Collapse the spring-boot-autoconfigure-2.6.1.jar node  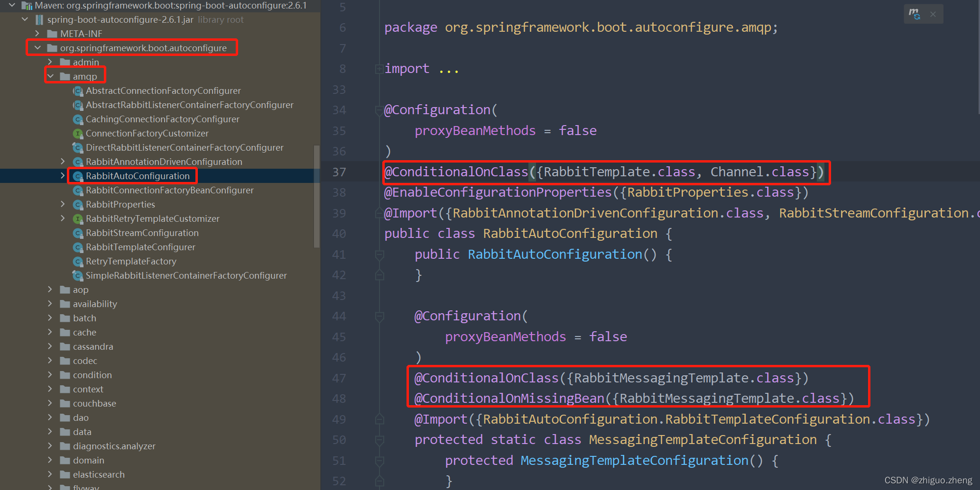[25, 19]
